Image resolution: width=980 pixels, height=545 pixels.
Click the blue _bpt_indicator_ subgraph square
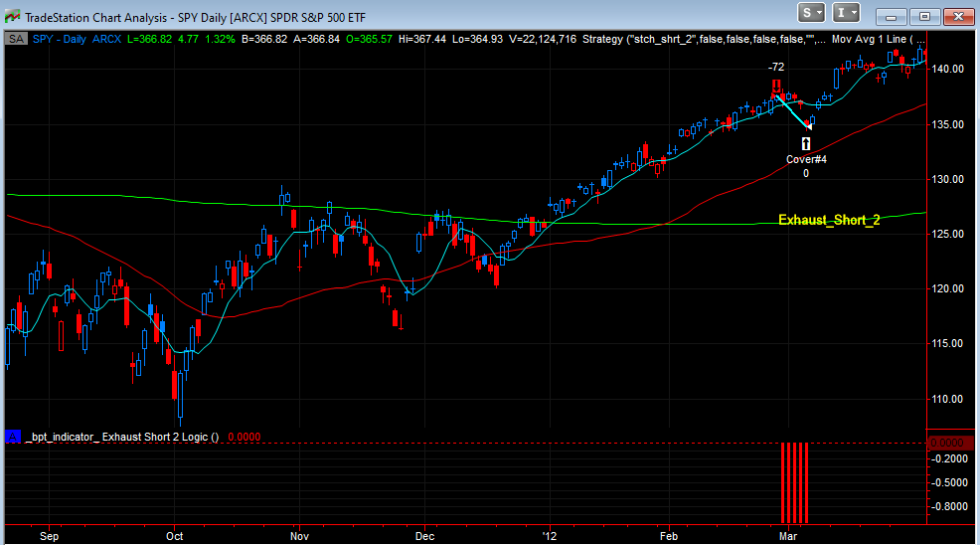pyautogui.click(x=13, y=436)
